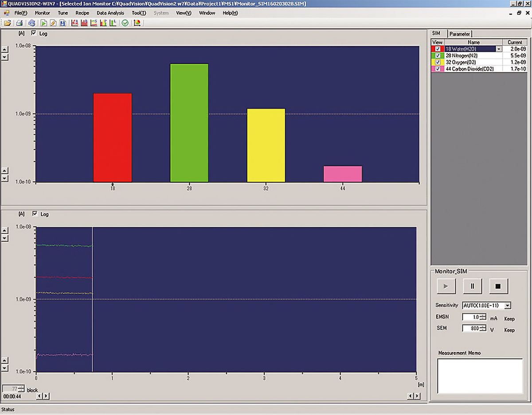The width and height of the screenshot is (532, 415).
Task: Open the Sensitivity AUTO dropdown
Action: [x=508, y=305]
